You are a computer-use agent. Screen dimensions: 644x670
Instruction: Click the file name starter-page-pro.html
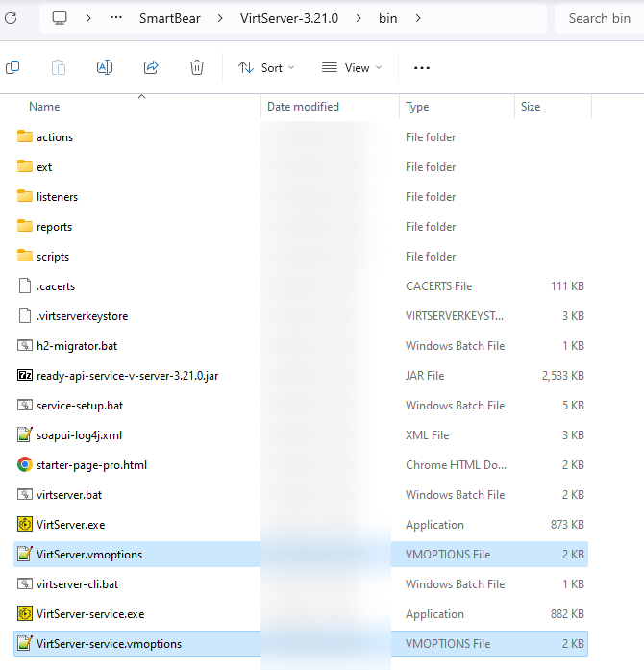(x=91, y=465)
